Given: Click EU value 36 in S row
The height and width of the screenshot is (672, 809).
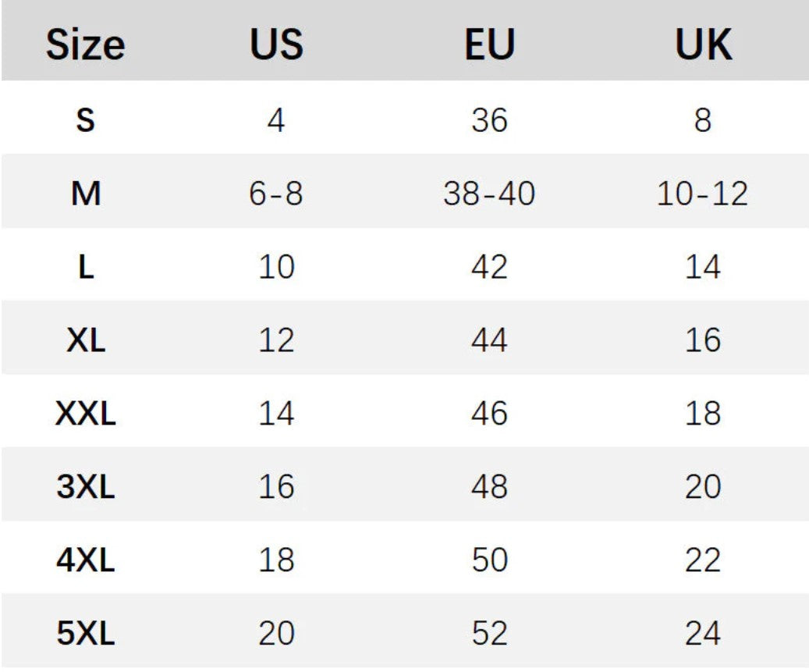Looking at the screenshot, I should click(489, 121).
